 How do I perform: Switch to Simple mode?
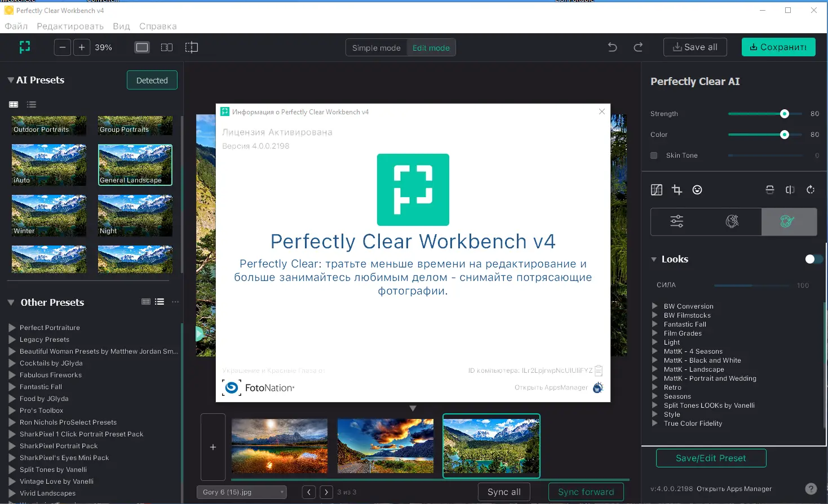click(x=375, y=47)
